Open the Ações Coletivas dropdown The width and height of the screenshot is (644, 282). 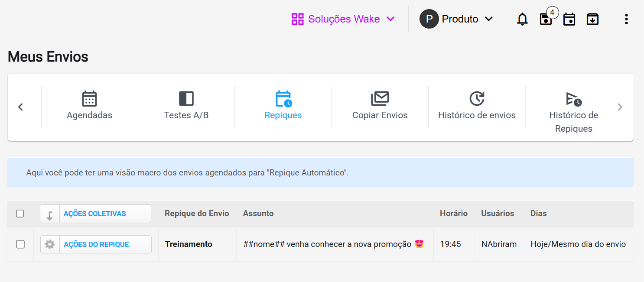coord(95,214)
